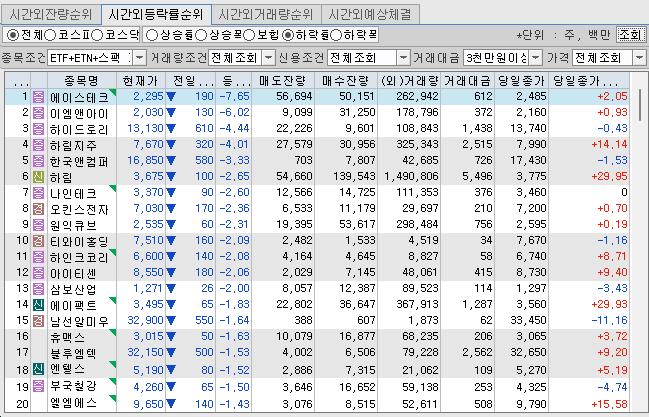This screenshot has height=417, width=649.
Task: Click the 32,900 price of 남선알미우
Action: tap(145, 321)
